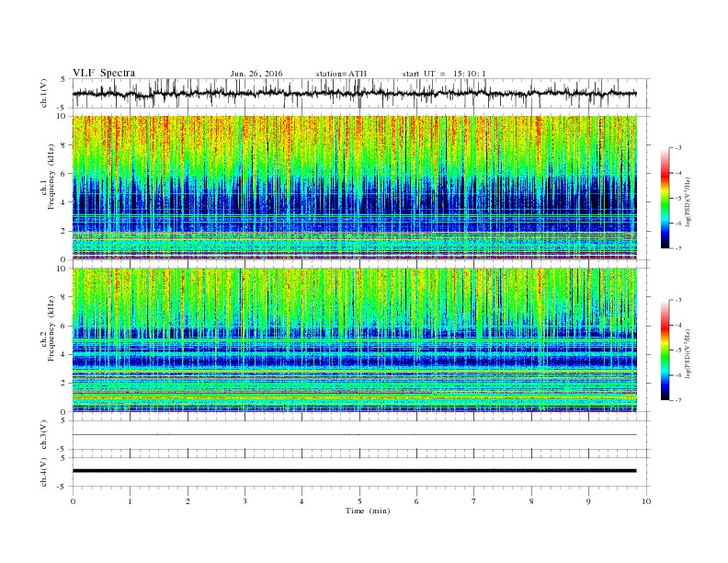Click the "VLF Spectra" title text
The height and width of the screenshot is (563, 728).
pyautogui.click(x=104, y=73)
